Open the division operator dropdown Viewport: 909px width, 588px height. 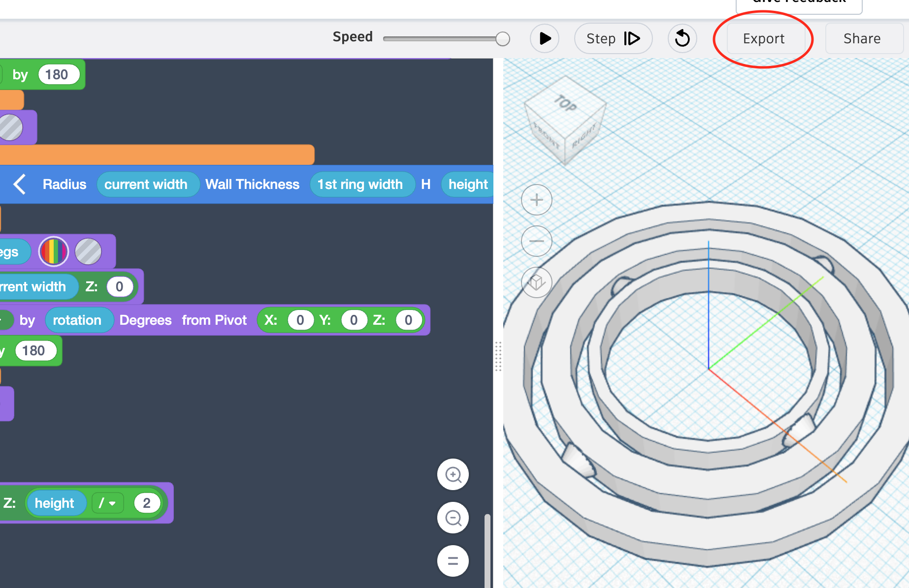click(108, 503)
